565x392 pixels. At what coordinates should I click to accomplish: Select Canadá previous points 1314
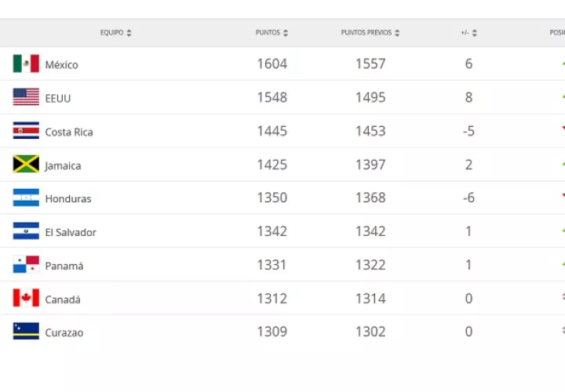coord(370,299)
